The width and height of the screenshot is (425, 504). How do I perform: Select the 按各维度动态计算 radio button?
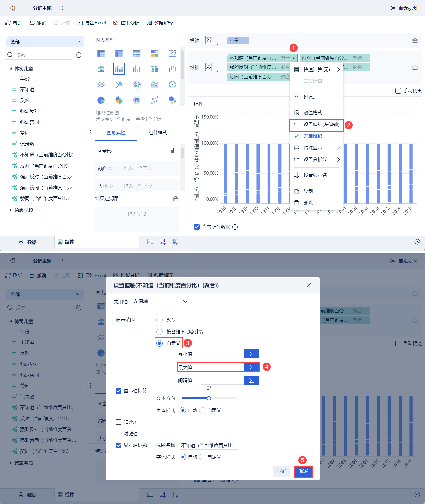(160, 332)
